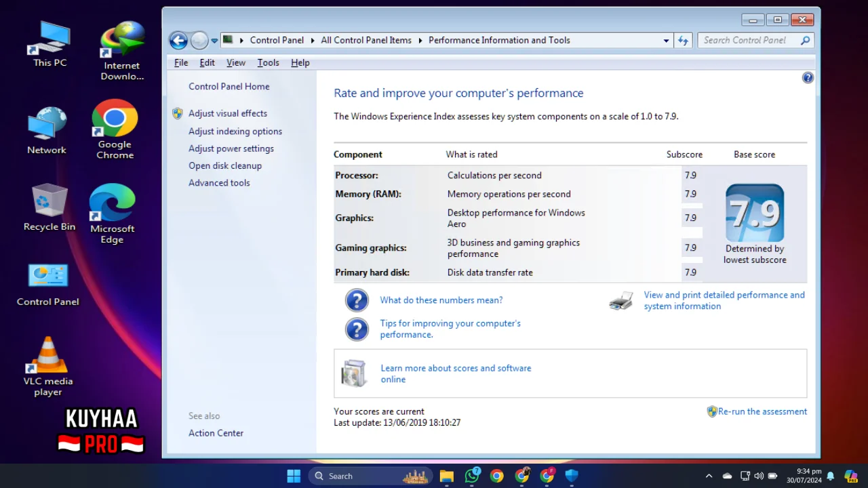Screen dimensions: 868x488
Task: Click the Forward navigation arrow button
Action: tap(199, 41)
